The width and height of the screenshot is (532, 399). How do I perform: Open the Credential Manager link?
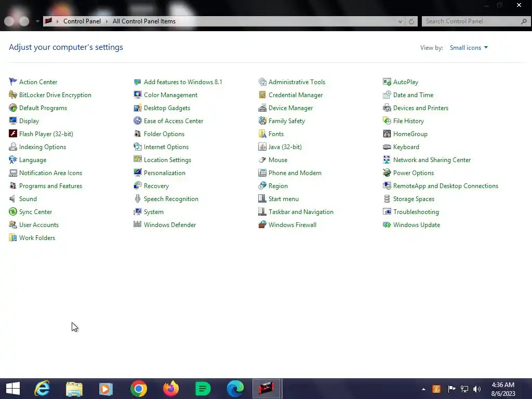[296, 95]
